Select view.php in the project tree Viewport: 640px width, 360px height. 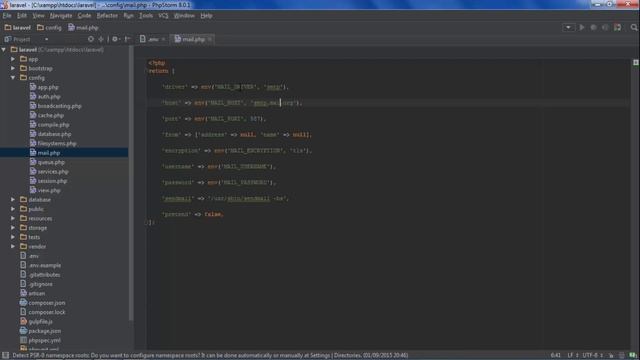coord(49,190)
